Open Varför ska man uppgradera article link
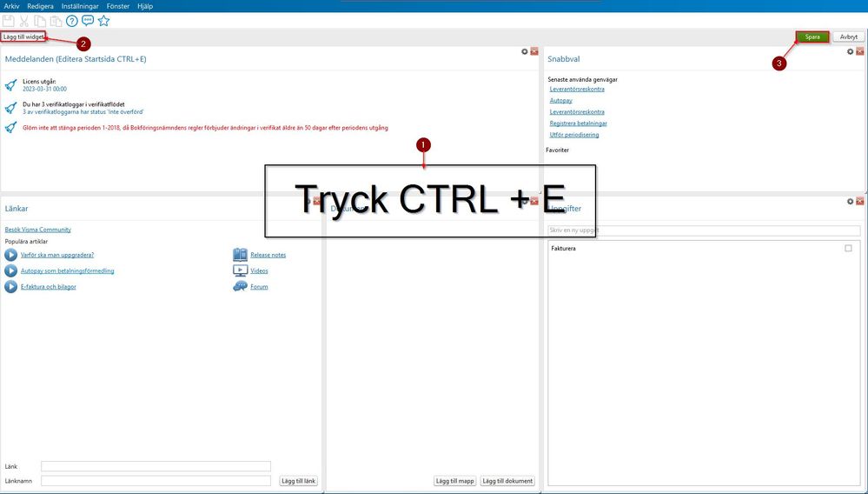 tap(57, 256)
